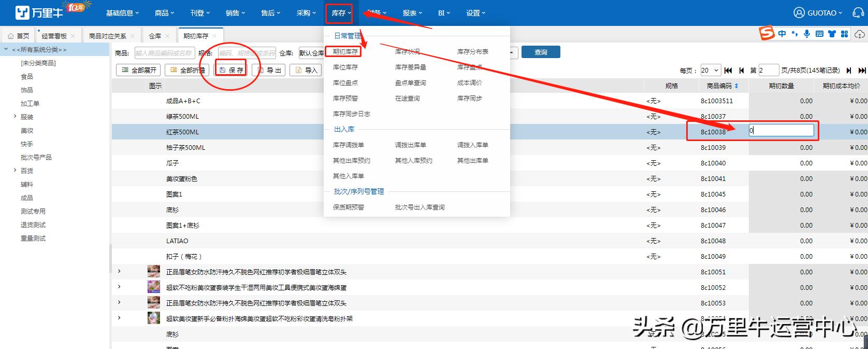Image resolution: width=868 pixels, height=349 pixels.
Task: Click thumbnail of 8c10051 eyebrow pencil product
Action: point(154,271)
